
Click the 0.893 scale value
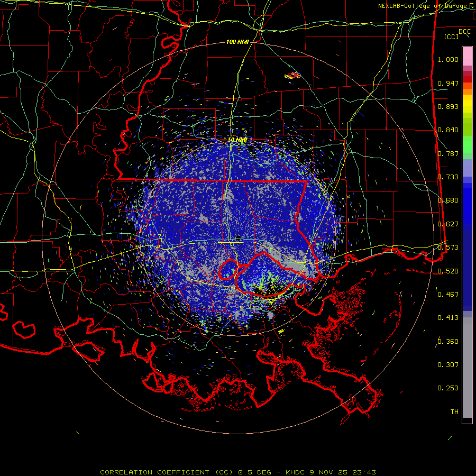click(x=448, y=106)
